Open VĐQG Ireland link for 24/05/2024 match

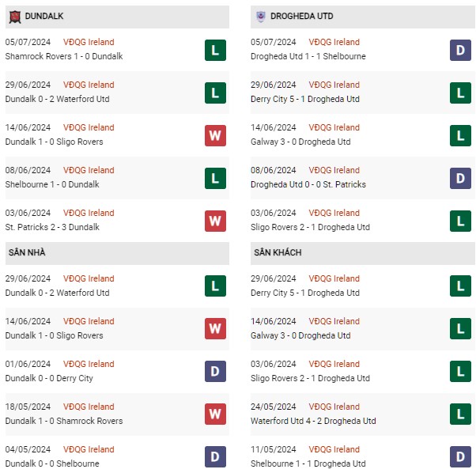(x=334, y=407)
